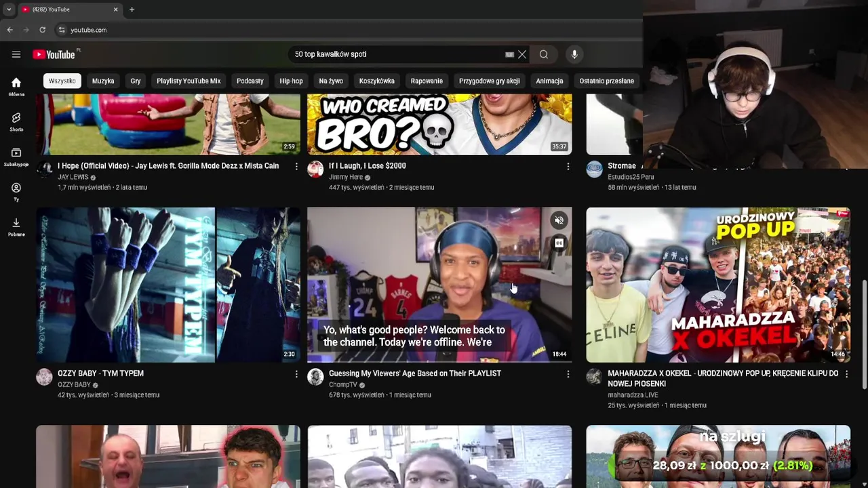Open OZZY BABY - TYM TYPEM title
This screenshot has height=488, width=868.
(100, 373)
